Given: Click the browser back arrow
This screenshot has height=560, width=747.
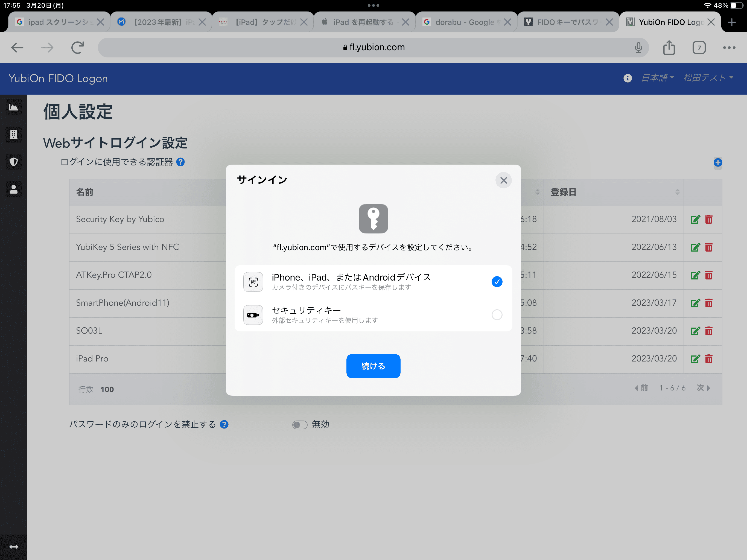Looking at the screenshot, I should pyautogui.click(x=17, y=48).
